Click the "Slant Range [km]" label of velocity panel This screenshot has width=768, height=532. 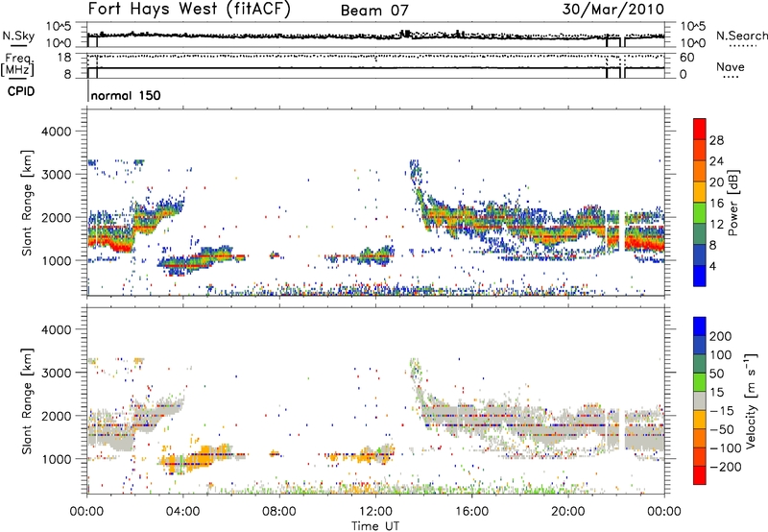[27, 400]
